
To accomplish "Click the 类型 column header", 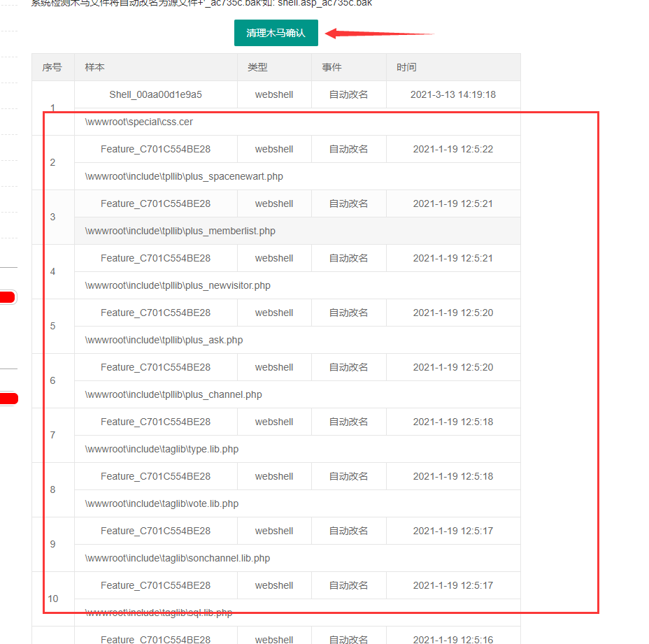I will pyautogui.click(x=257, y=67).
